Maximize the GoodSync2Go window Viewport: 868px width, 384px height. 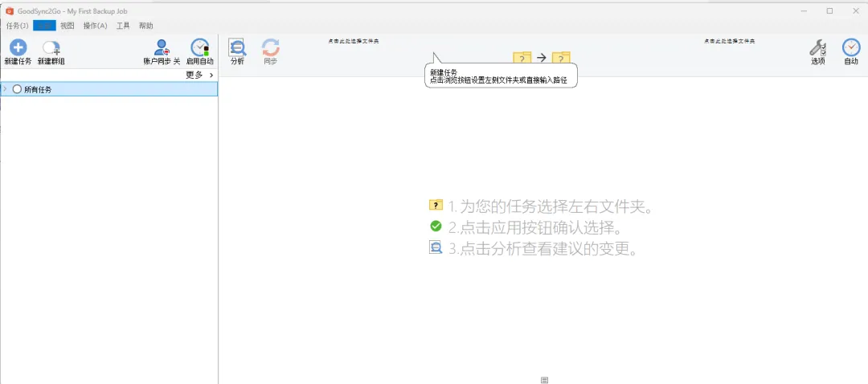829,10
